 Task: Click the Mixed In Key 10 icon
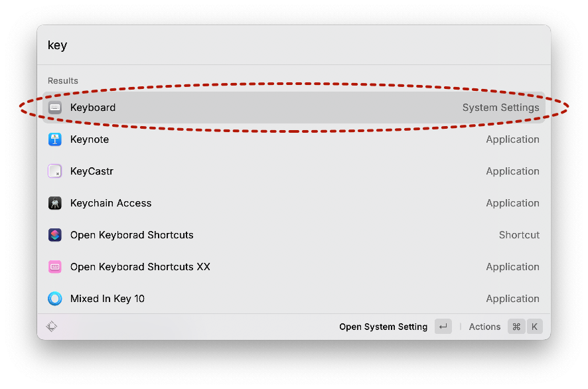pyautogui.click(x=55, y=299)
